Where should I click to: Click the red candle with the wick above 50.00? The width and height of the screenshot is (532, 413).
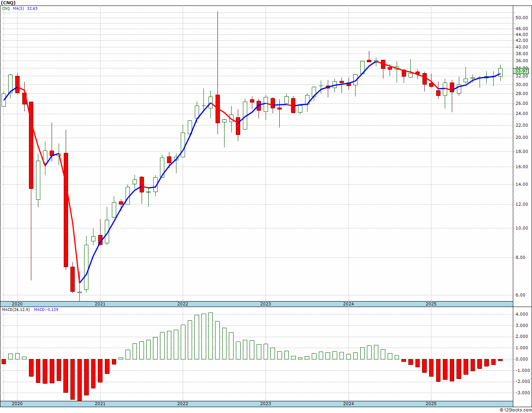tap(217, 109)
